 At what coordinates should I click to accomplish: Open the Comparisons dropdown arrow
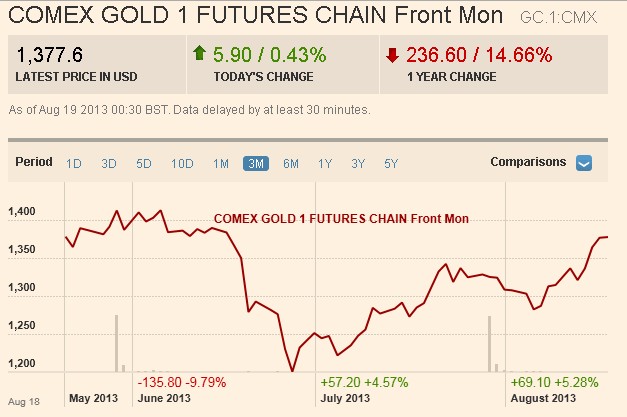[x=585, y=163]
